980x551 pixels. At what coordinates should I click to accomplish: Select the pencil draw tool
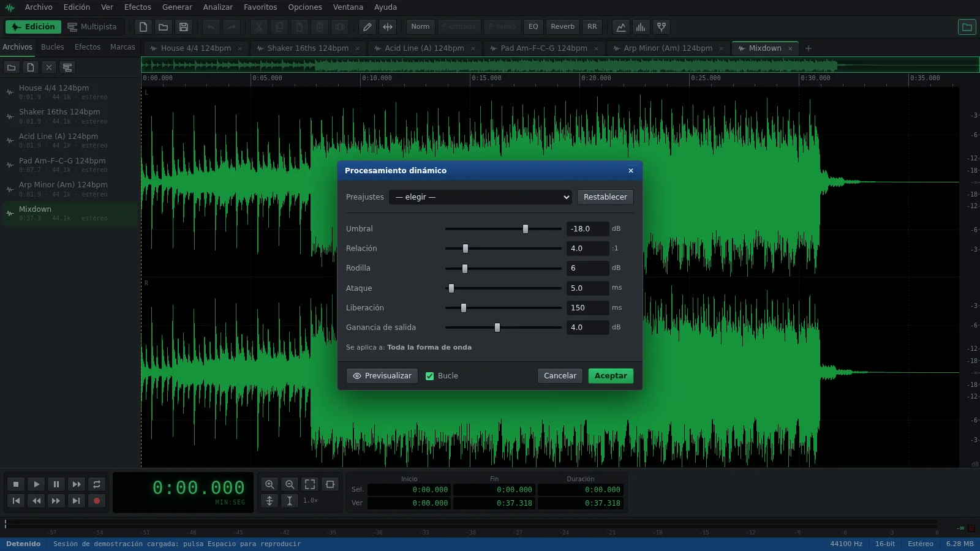coord(367,27)
